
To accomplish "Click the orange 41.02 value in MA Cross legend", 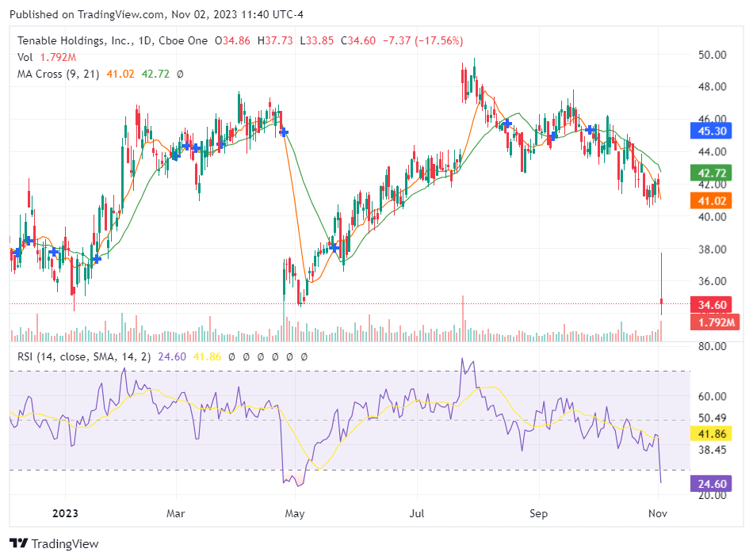I will (120, 74).
